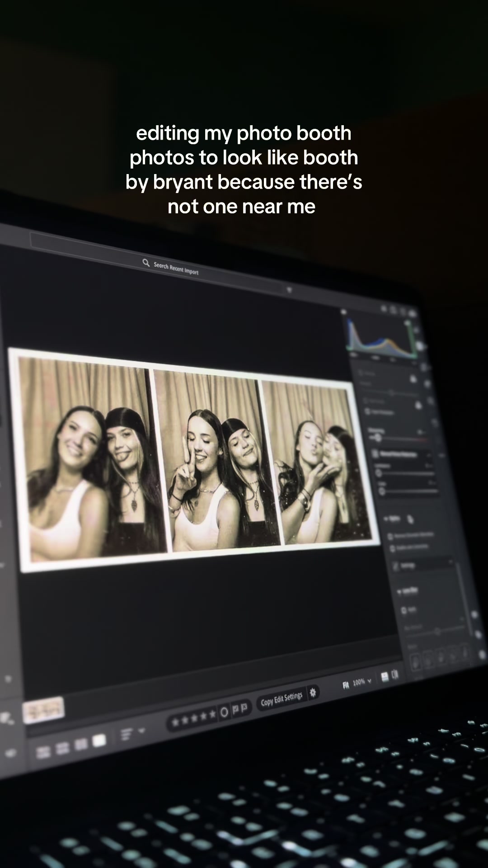Viewport: 488px width, 868px height.
Task: Open the sort dropdown chevron
Action: coord(141,731)
